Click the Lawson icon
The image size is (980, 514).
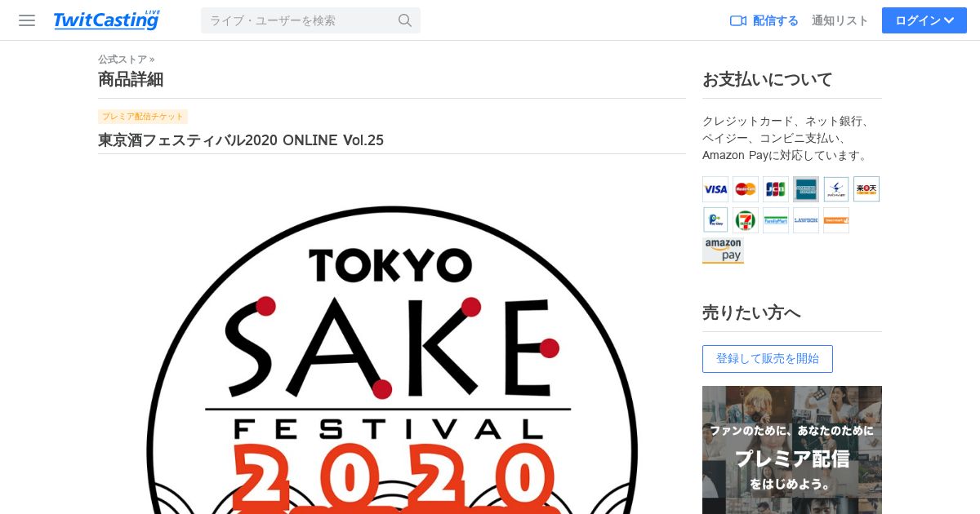(806, 220)
